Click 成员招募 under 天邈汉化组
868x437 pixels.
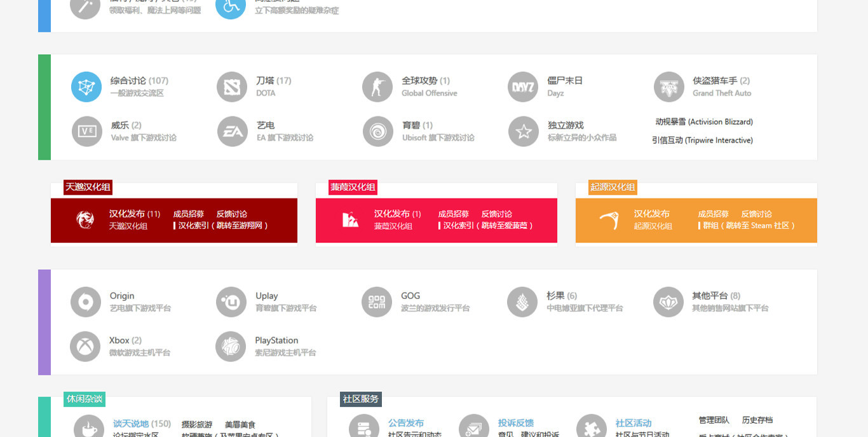(x=189, y=214)
